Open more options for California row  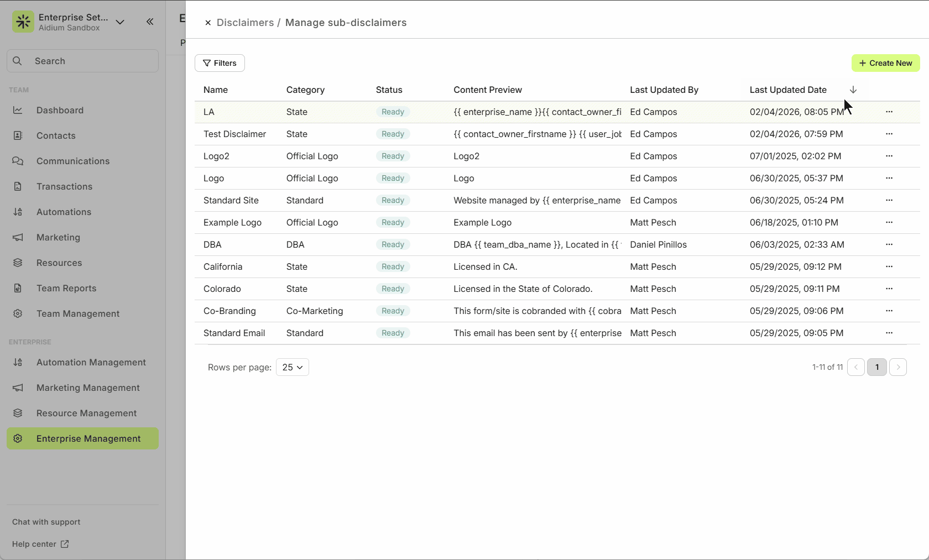[889, 266]
